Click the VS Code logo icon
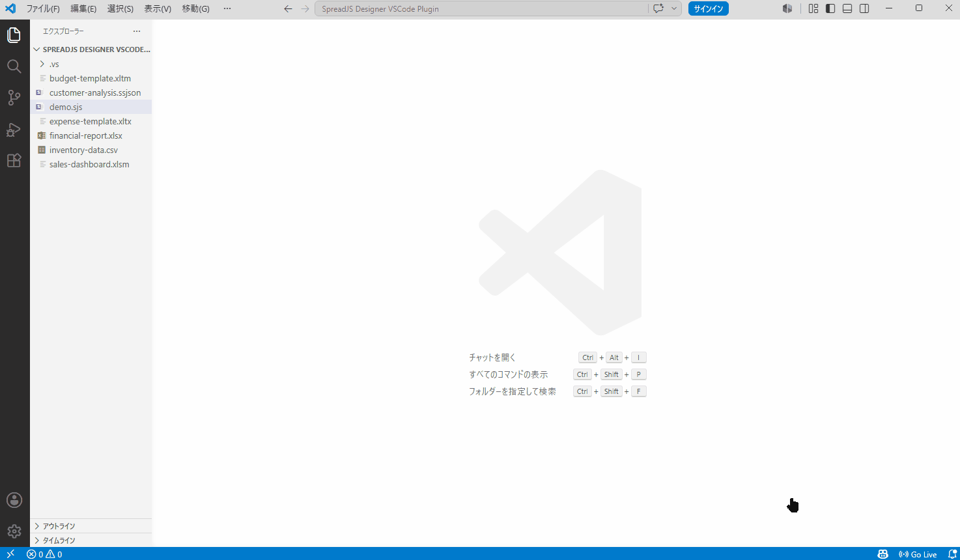 [x=10, y=8]
